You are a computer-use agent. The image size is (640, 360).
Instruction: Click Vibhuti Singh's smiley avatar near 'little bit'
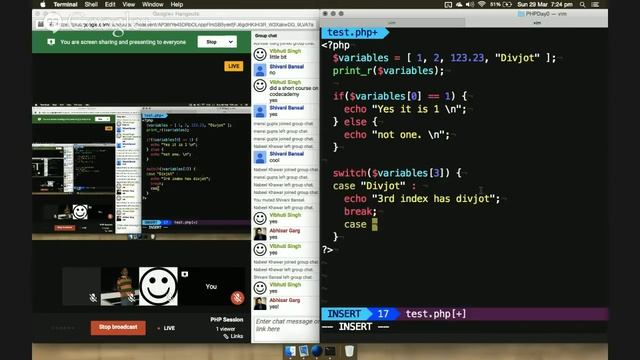tap(260, 54)
